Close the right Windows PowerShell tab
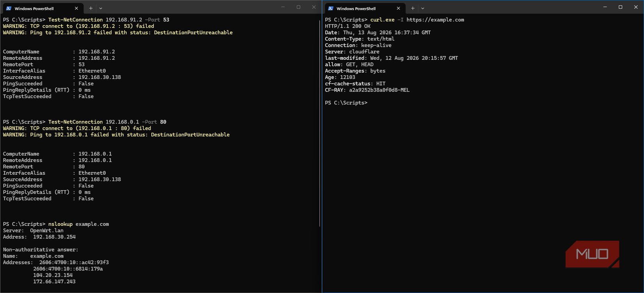Image resolution: width=644 pixels, height=293 pixels. (398, 8)
